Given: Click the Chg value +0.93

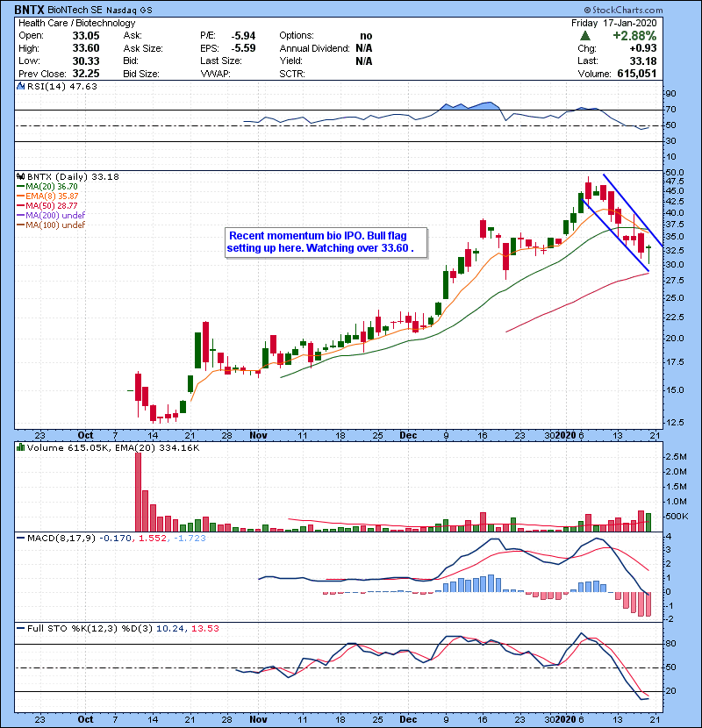Looking at the screenshot, I should tap(643, 48).
